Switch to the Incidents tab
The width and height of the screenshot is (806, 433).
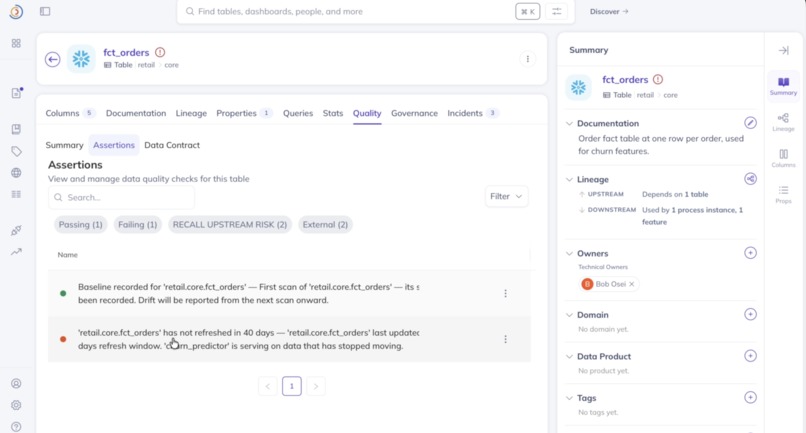pos(472,113)
